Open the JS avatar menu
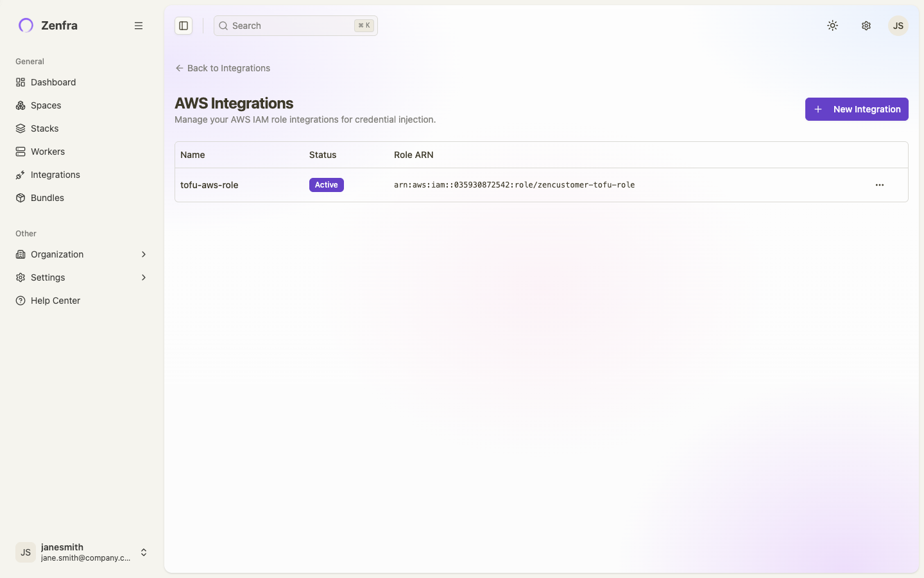The width and height of the screenshot is (924, 578). click(898, 26)
